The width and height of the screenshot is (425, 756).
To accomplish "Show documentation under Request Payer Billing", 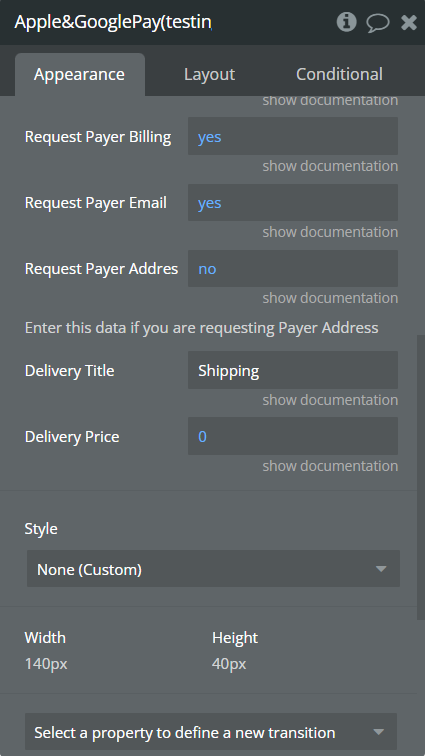I will tap(330, 166).
